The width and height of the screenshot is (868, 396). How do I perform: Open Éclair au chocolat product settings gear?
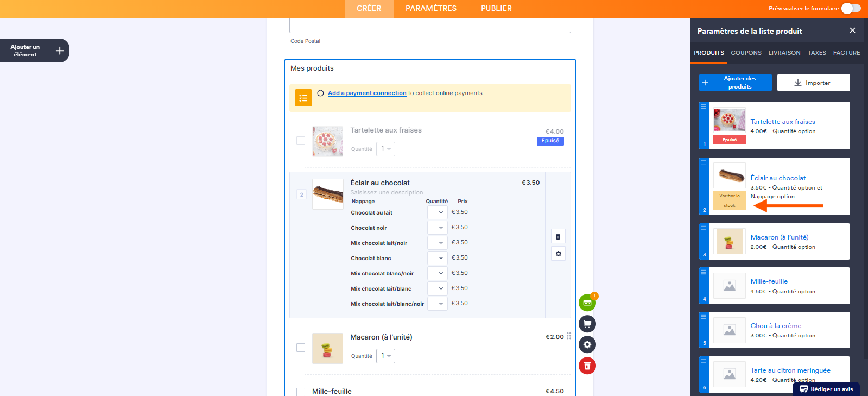click(558, 254)
